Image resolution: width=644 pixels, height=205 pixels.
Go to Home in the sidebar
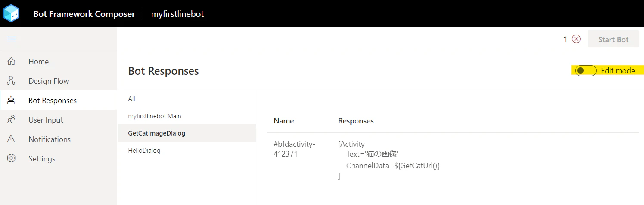(59, 61)
